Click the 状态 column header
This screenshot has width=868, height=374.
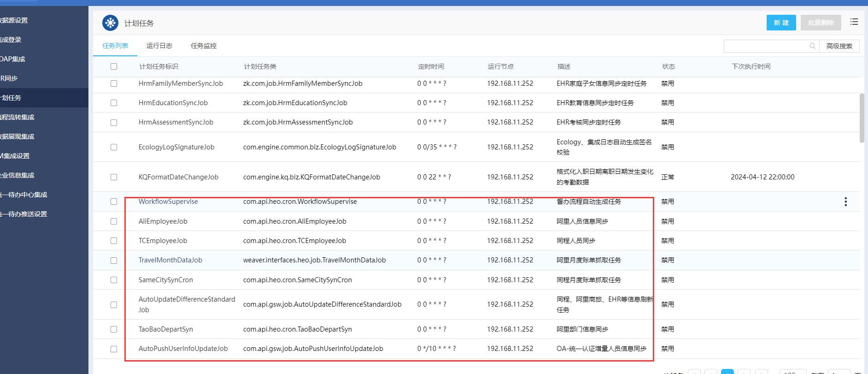(x=669, y=66)
